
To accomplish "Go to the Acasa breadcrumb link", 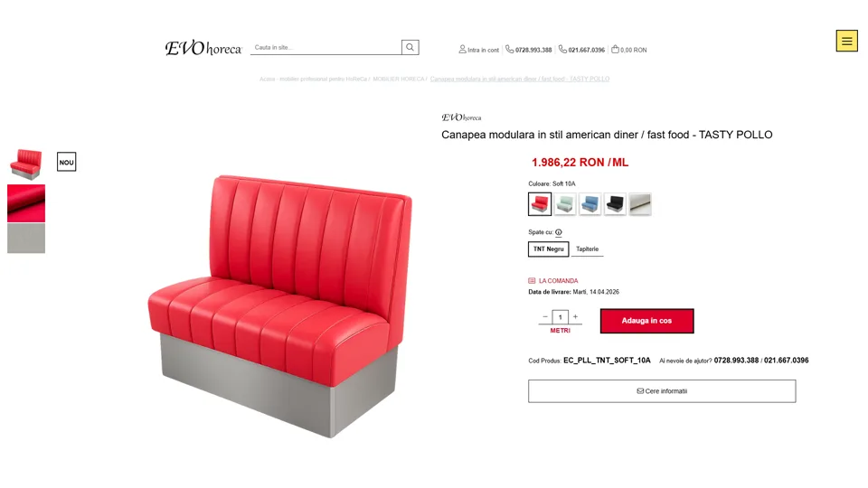I will (x=313, y=80).
